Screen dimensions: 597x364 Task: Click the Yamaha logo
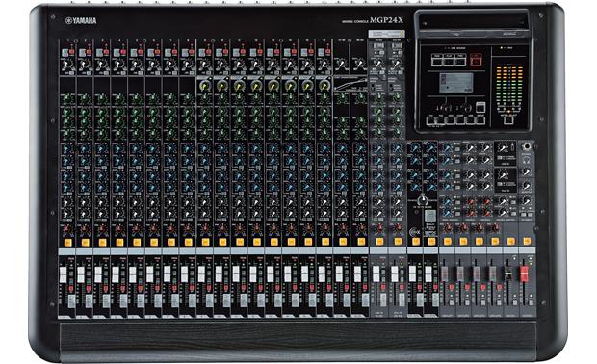[x=81, y=20]
